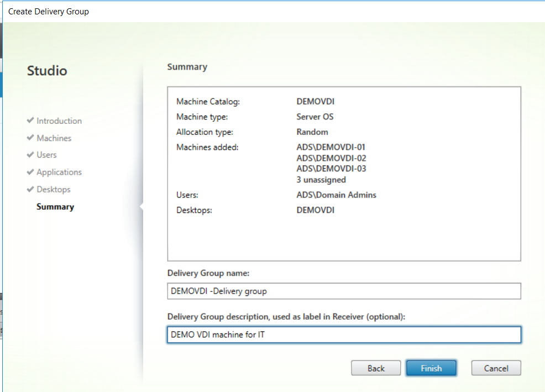Click the Cancel button
This screenshot has width=545, height=392.
pos(496,368)
